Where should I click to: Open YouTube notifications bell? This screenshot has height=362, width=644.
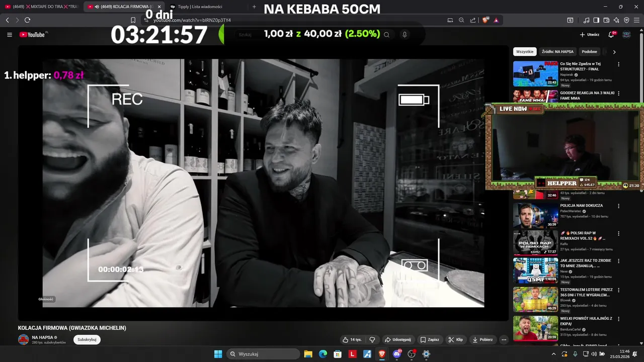click(611, 35)
